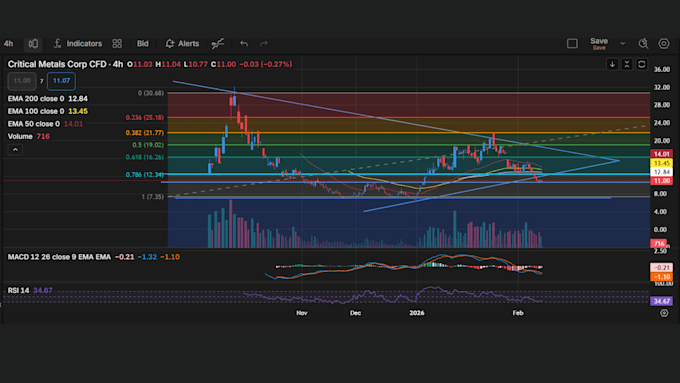Select the EMA 200 indicator legend
The image size is (680, 383).
point(48,98)
